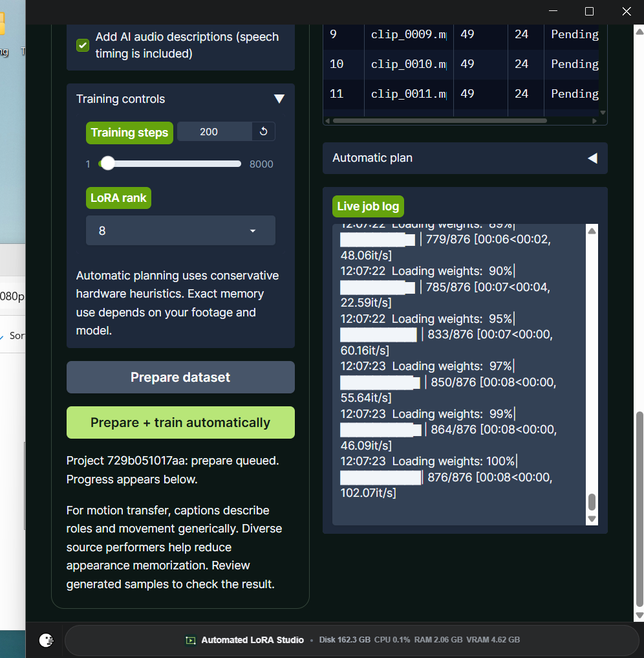Click the icon at the status bar's left end
The height and width of the screenshot is (658, 644).
[46, 640]
